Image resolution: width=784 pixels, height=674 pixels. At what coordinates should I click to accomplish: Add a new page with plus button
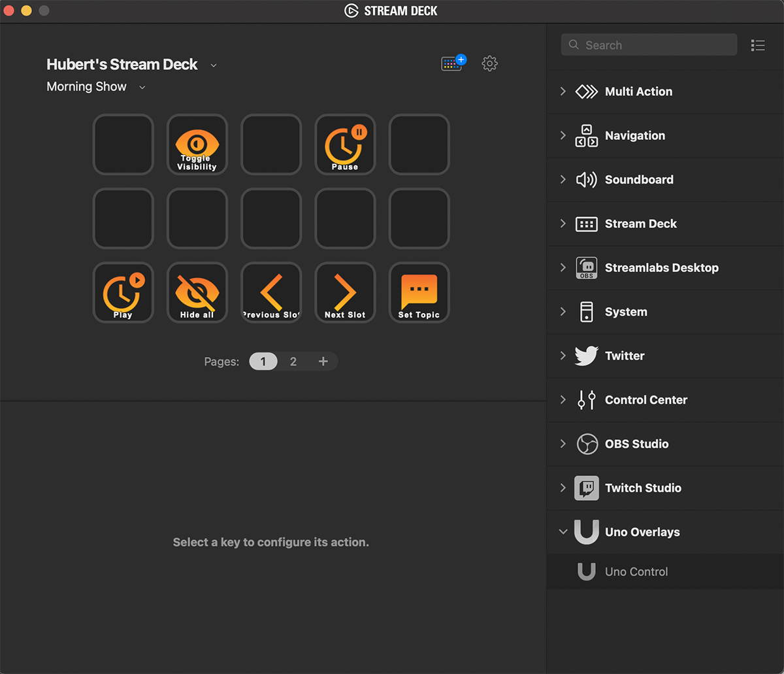323,362
